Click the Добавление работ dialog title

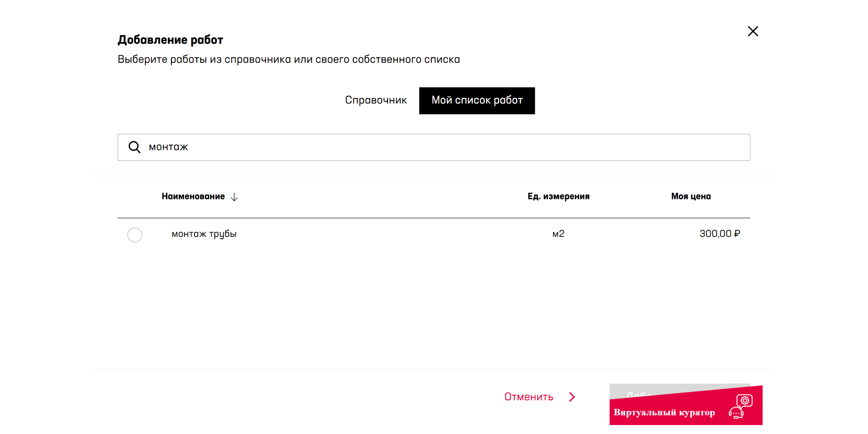pos(170,40)
